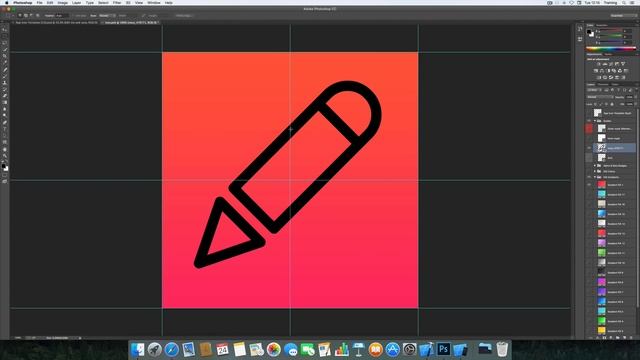The height and width of the screenshot is (360, 640).
Task: Expand the second collapsed layer group
Action: tap(595, 171)
